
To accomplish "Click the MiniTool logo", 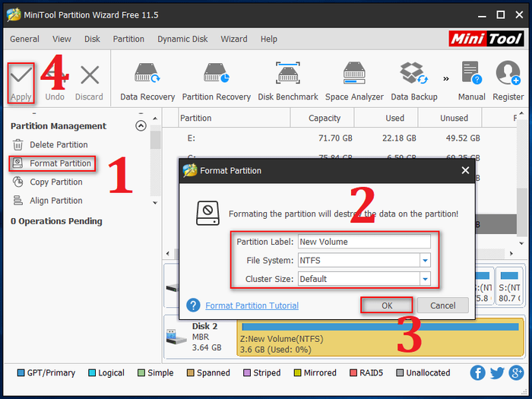I will coord(486,39).
